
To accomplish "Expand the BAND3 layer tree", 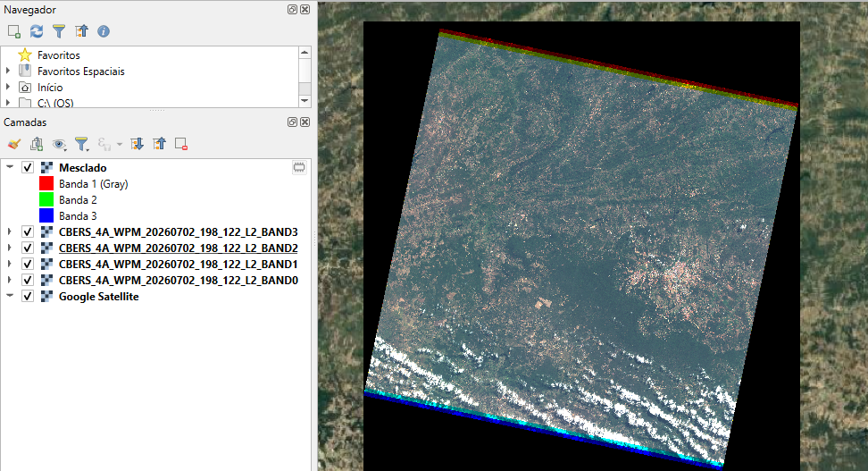I will (10, 231).
